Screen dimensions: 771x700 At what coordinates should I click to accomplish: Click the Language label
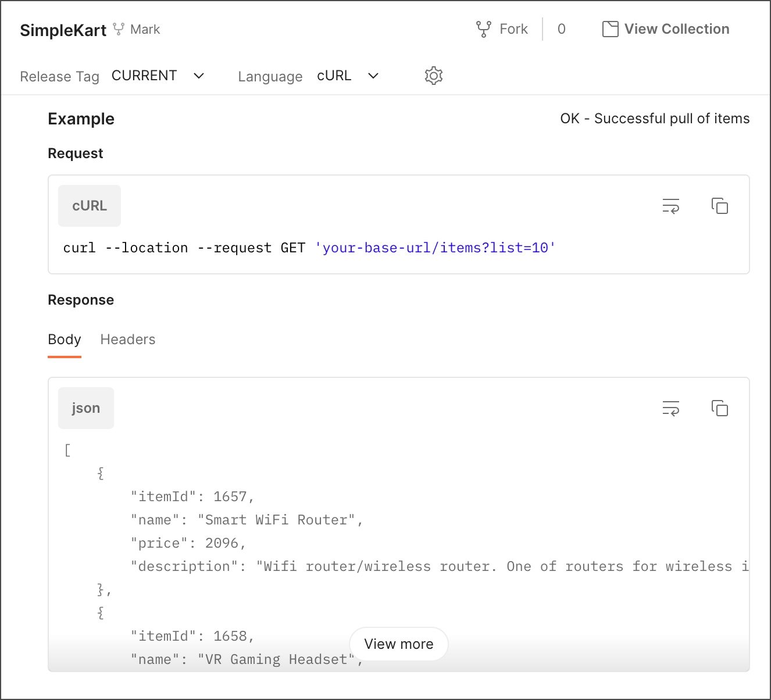[270, 77]
